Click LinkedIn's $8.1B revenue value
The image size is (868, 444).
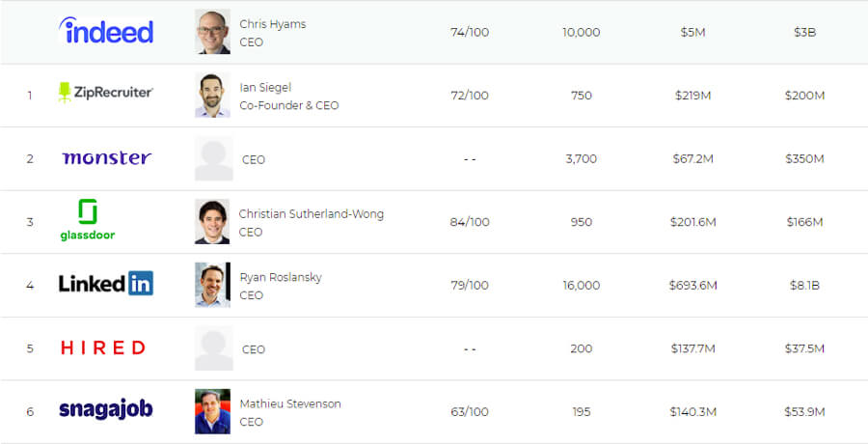click(805, 285)
